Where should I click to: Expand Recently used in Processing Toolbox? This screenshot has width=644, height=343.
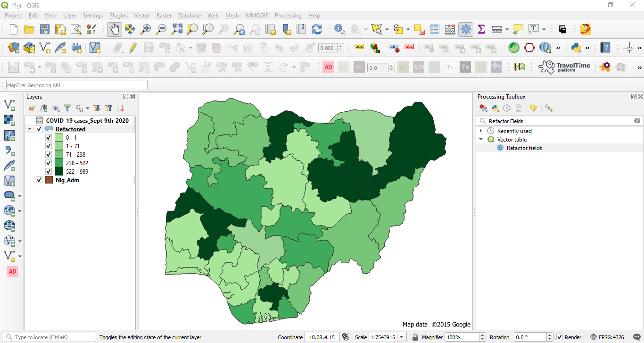481,131
